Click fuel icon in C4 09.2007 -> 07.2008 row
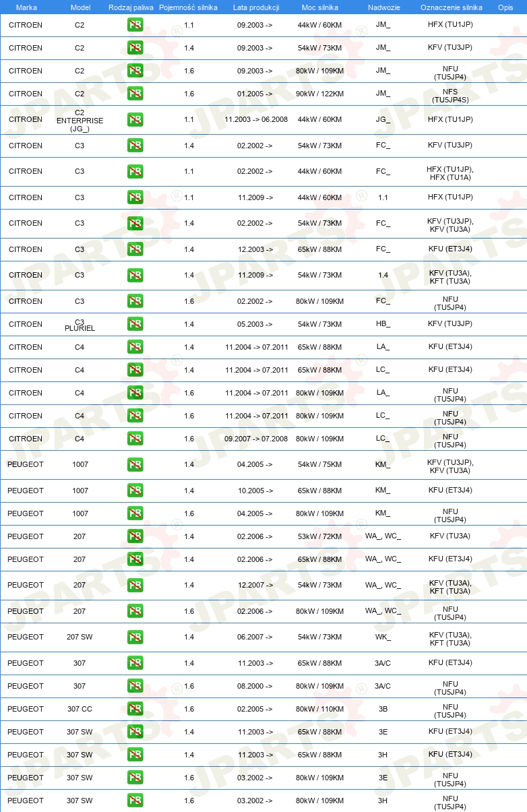This screenshot has width=527, height=812. tap(135, 439)
